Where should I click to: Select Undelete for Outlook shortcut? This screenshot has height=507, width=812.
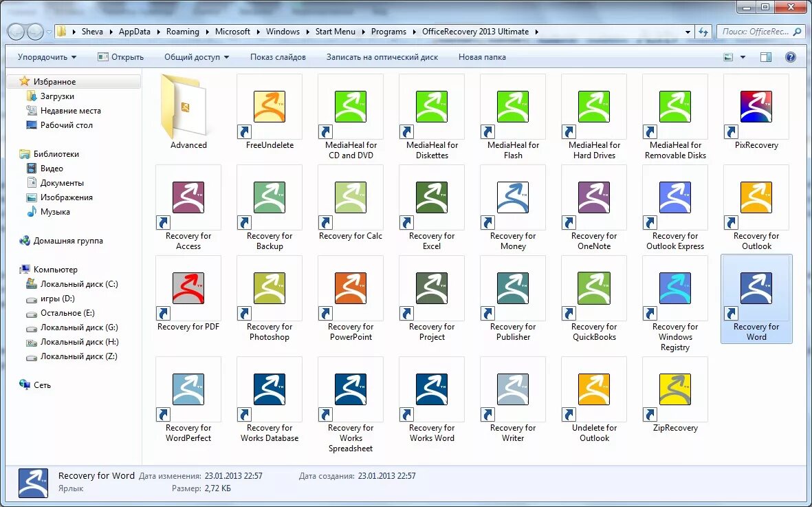coord(594,400)
